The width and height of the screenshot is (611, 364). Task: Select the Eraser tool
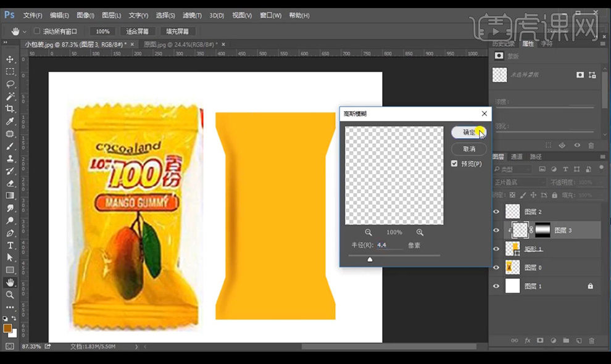tap(10, 183)
